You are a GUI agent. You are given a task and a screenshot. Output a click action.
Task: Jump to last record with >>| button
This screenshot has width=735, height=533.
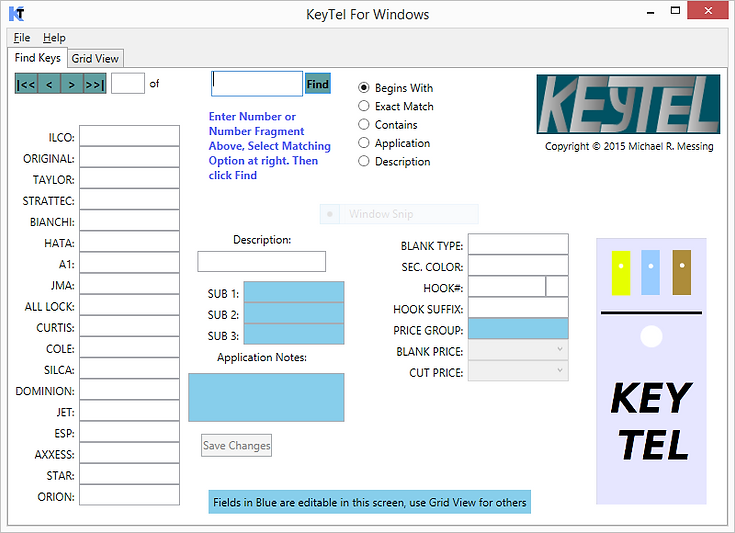(x=95, y=84)
